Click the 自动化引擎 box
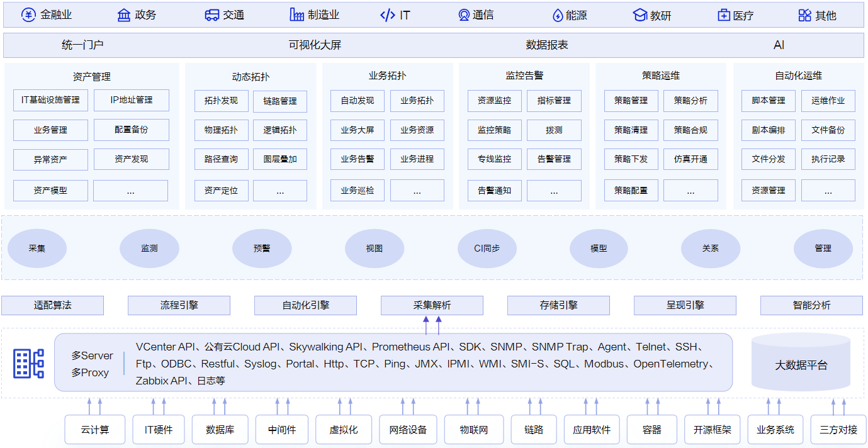Viewport: 868px width, 448px height. (305, 305)
